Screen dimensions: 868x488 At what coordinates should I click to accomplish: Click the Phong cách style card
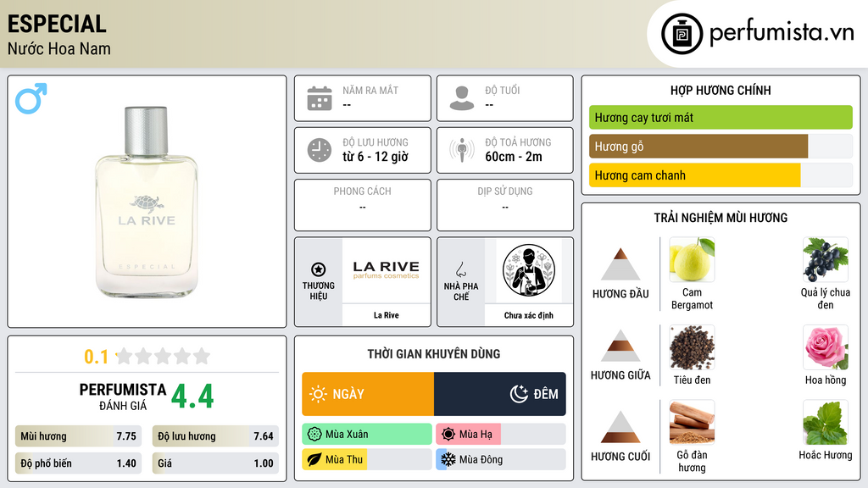[363, 205]
